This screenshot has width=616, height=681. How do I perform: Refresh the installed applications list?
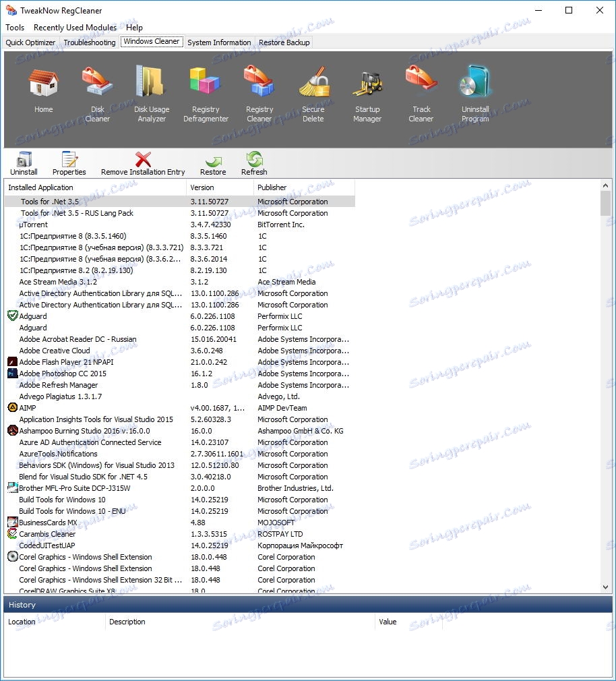pos(254,163)
